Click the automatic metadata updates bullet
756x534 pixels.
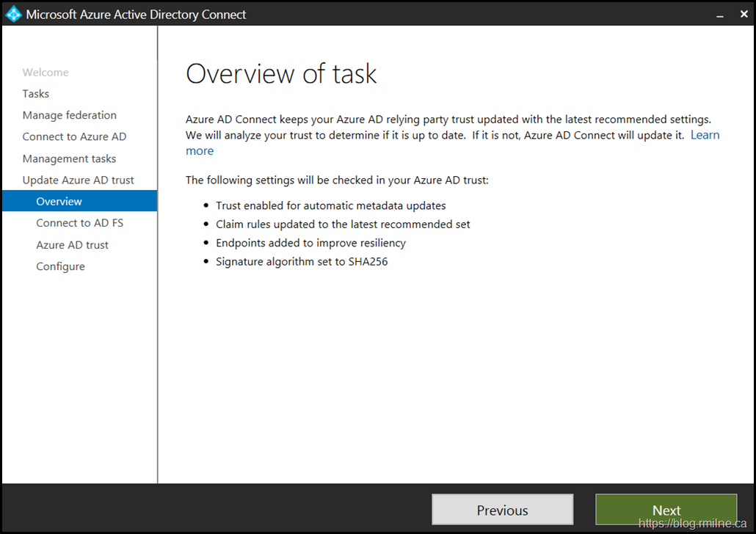point(330,205)
